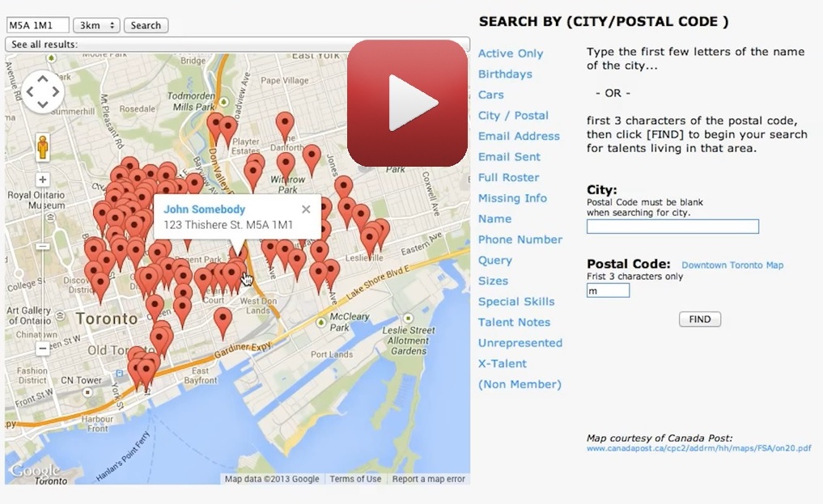Viewport: 823px width, 504px height.
Task: Zoom in with the map plus button
Action: coord(42,180)
